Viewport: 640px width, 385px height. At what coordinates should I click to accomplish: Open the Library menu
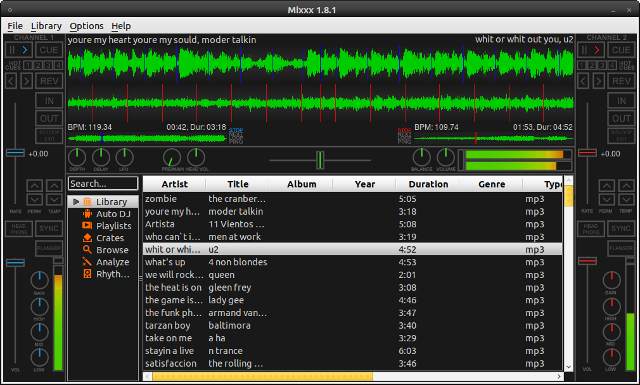[x=46, y=26]
